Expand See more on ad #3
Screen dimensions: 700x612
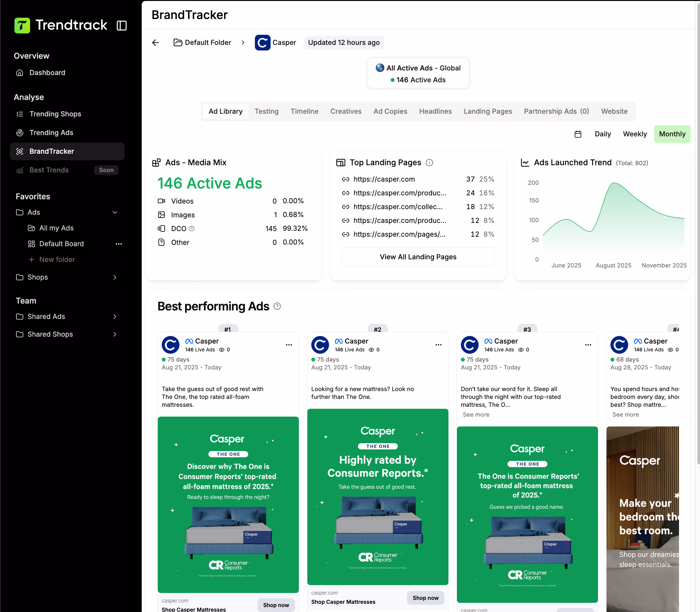click(476, 415)
